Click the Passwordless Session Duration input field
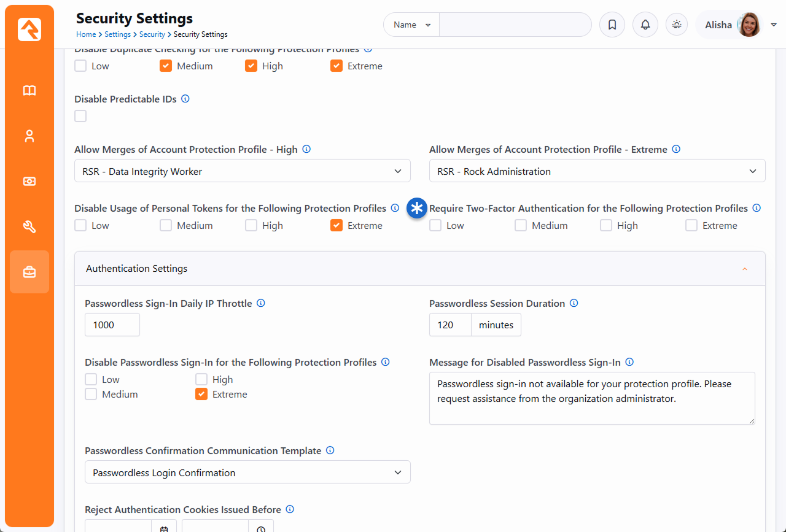 (x=450, y=325)
